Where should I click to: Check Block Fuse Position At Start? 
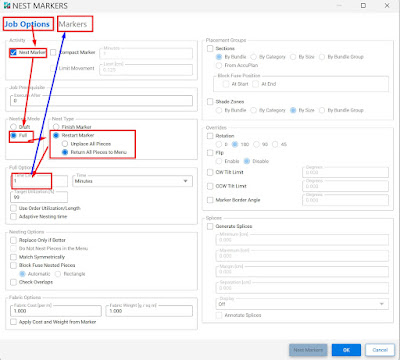coord(226,84)
